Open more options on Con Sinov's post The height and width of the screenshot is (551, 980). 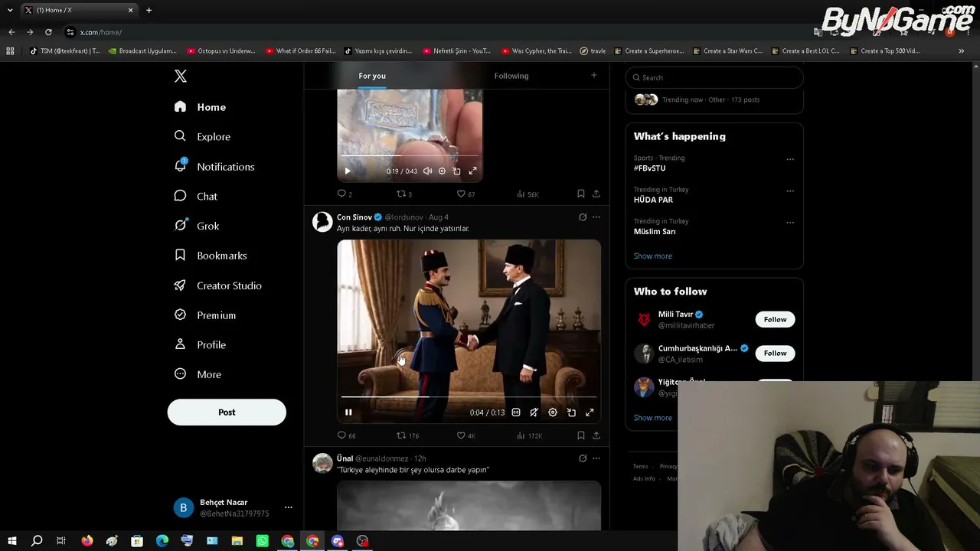[596, 217]
